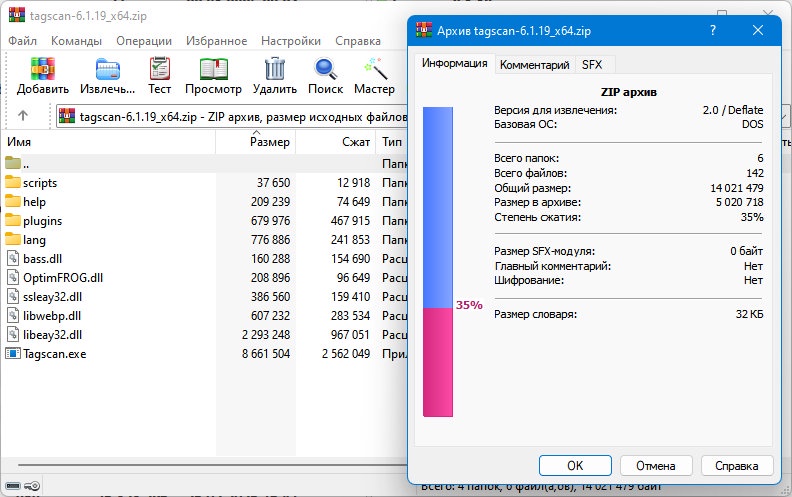Viewport: 792px width, 497px height.
Task: Click the Справка button in dialog
Action: coord(736,465)
